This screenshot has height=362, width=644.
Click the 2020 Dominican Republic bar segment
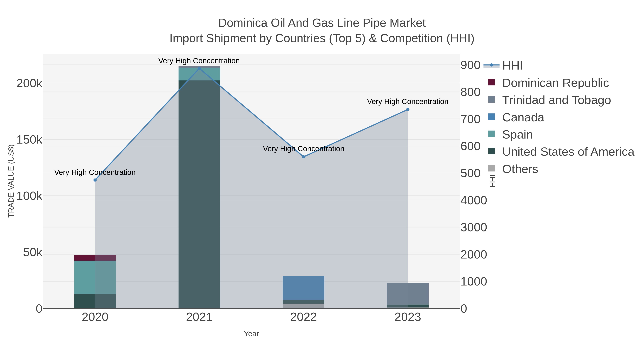pos(95,258)
